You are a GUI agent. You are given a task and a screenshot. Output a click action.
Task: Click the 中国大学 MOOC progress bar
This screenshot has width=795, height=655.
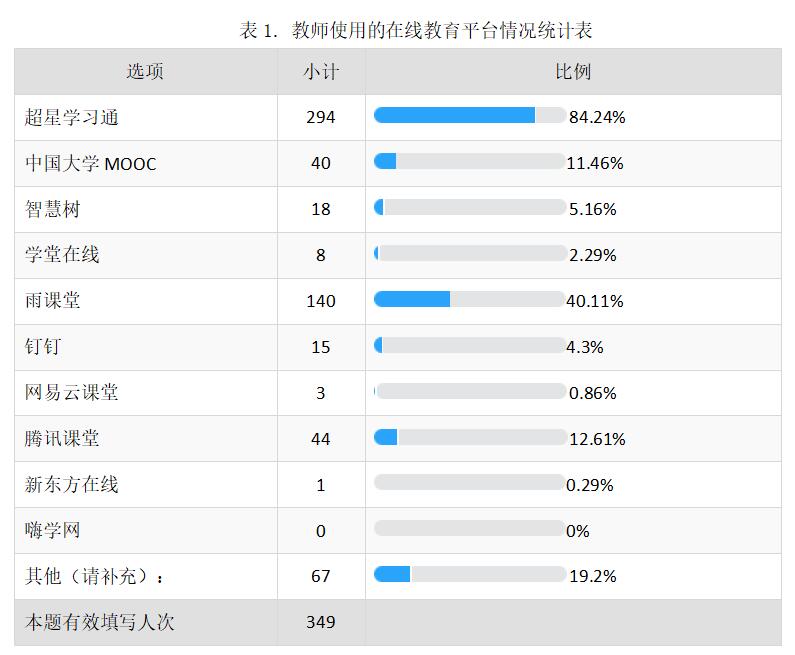[x=469, y=162]
